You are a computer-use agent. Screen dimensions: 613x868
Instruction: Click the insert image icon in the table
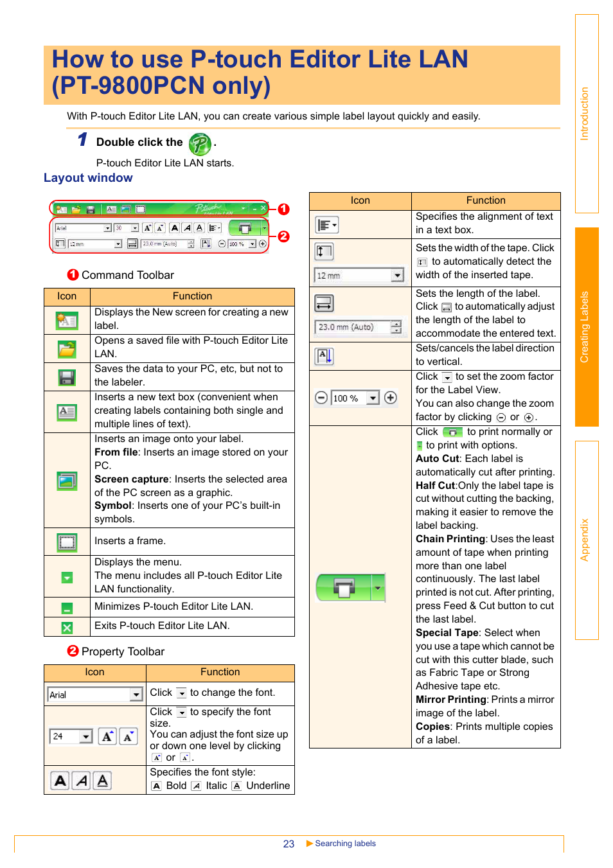click(x=67, y=481)
